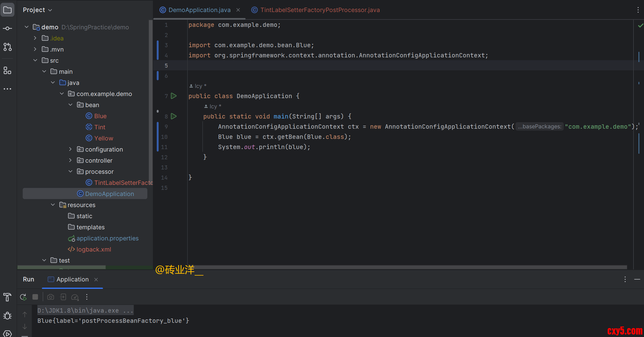Screen dimensions: 644x337
Task: Open the Build hammer tool window
Action: click(7, 297)
